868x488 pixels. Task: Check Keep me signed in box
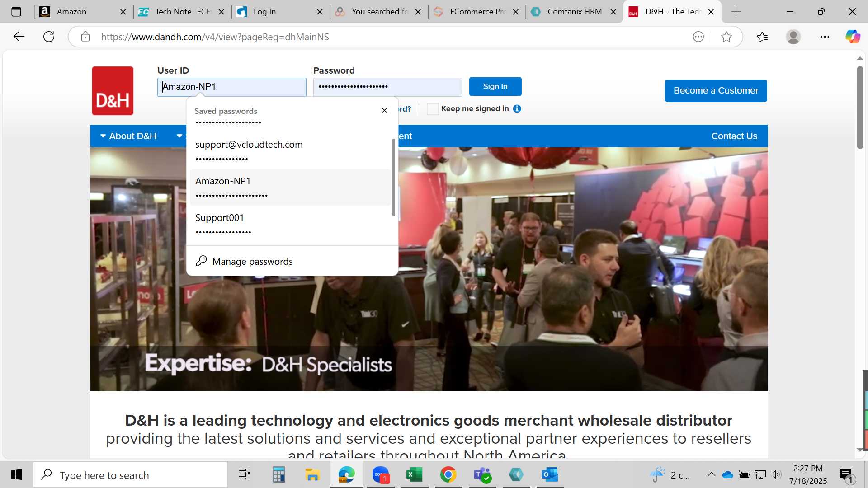coord(433,109)
